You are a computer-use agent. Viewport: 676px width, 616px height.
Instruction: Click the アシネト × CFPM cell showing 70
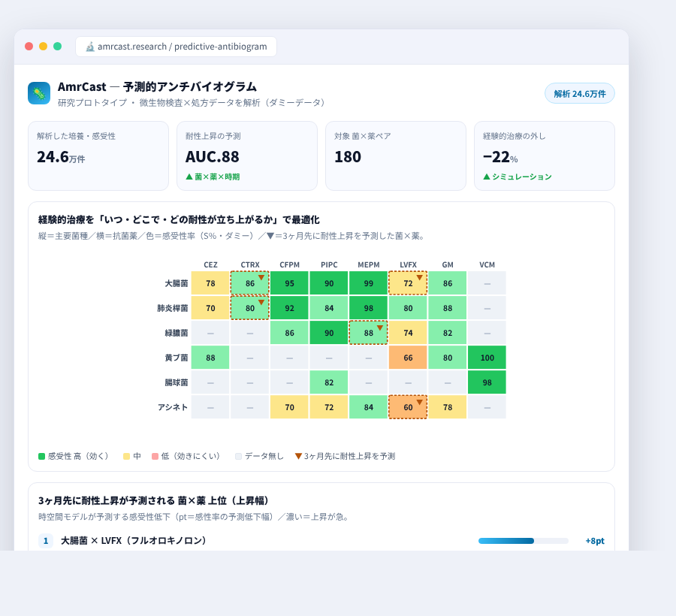pyautogui.click(x=289, y=407)
